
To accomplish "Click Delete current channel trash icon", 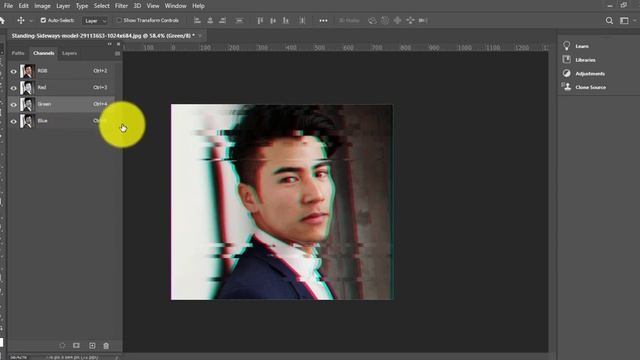I will pyautogui.click(x=106, y=345).
